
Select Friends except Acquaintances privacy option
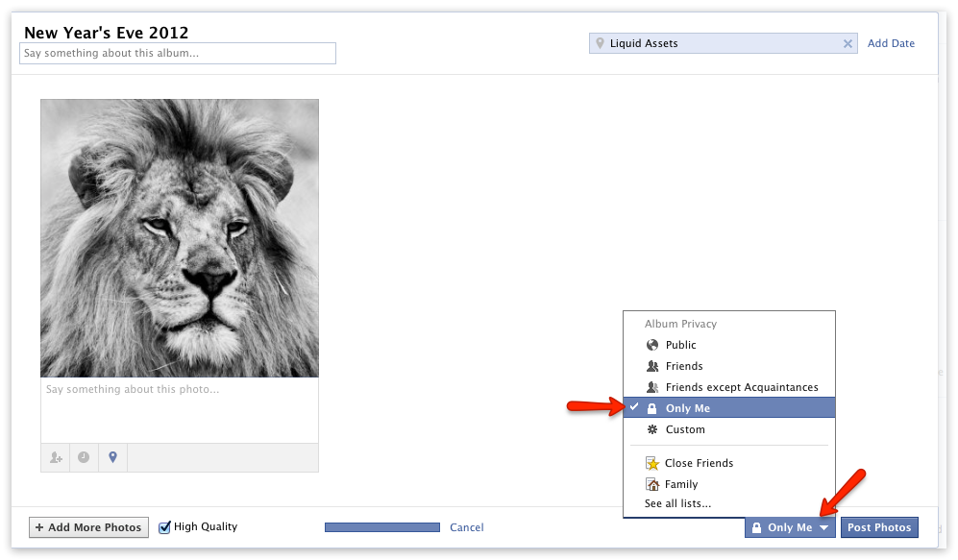click(x=742, y=387)
